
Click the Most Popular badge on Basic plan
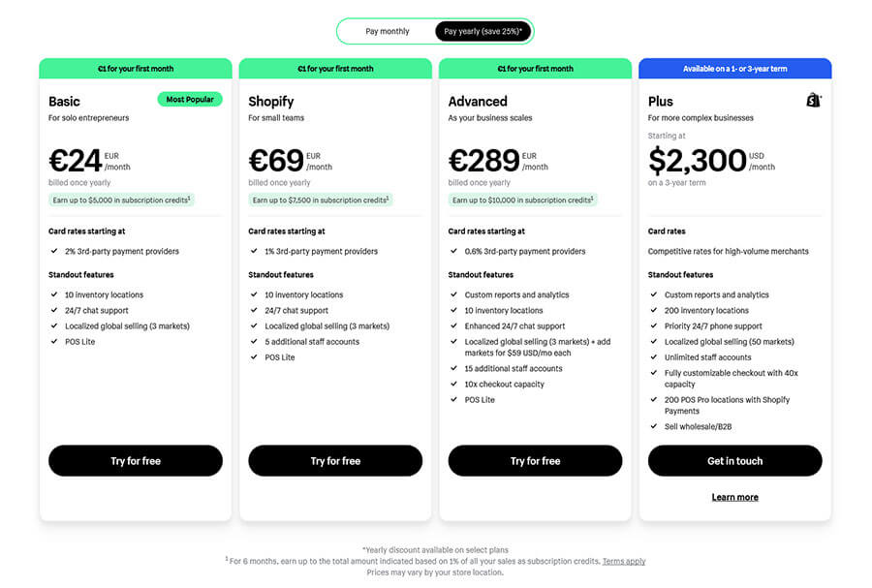pyautogui.click(x=190, y=99)
